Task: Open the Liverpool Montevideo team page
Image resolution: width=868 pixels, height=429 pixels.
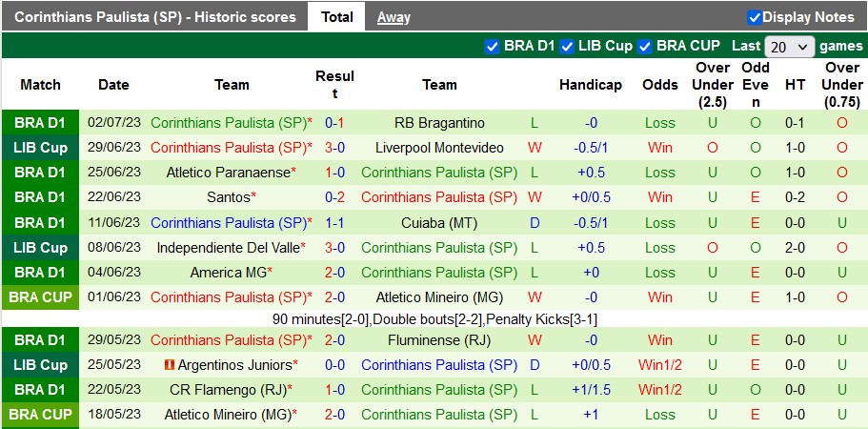Action: click(439, 148)
